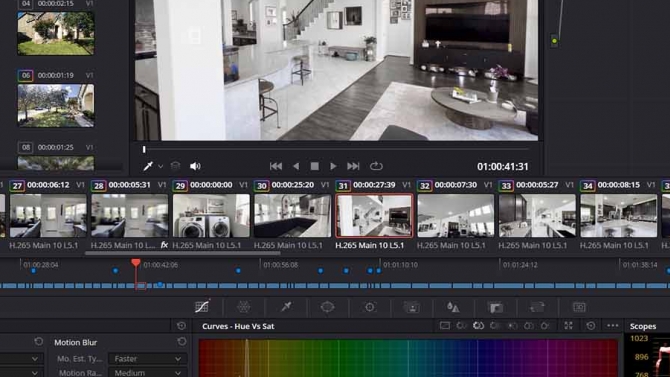This screenshot has height=377, width=670.
Task: Click the Motion Blur heading
Action: coord(76,342)
